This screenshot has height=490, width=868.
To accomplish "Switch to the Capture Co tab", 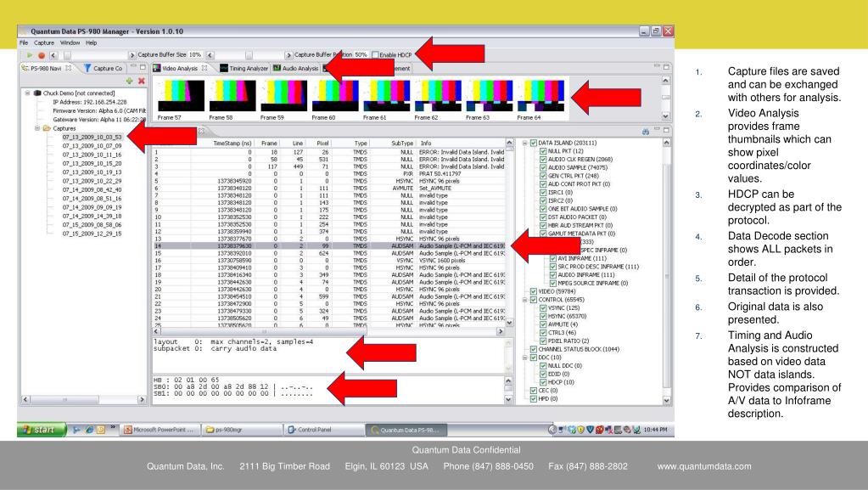I will tap(103, 68).
